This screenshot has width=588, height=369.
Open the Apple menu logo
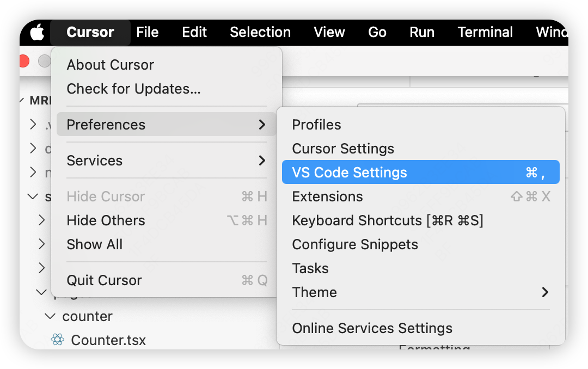pos(37,32)
